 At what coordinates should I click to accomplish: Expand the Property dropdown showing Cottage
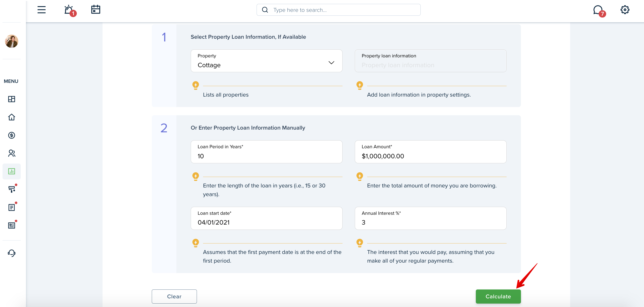[x=266, y=61]
